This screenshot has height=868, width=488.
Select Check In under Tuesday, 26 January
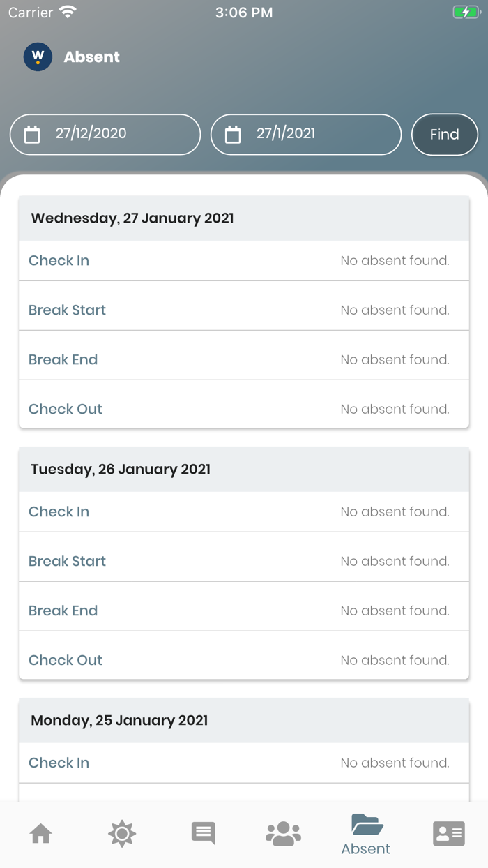coord(59,511)
